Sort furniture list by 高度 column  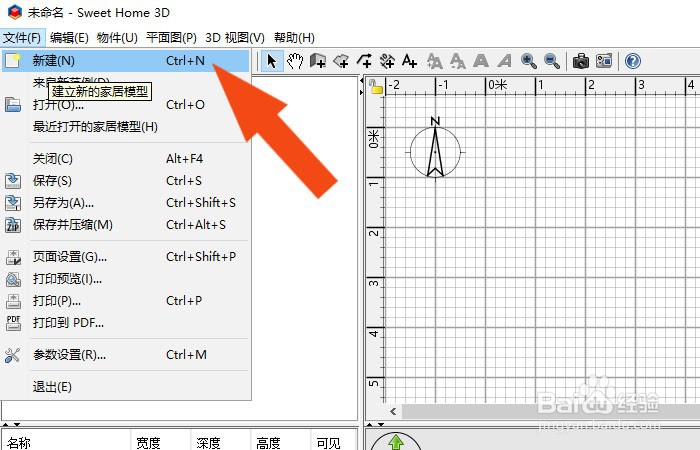[x=280, y=442]
